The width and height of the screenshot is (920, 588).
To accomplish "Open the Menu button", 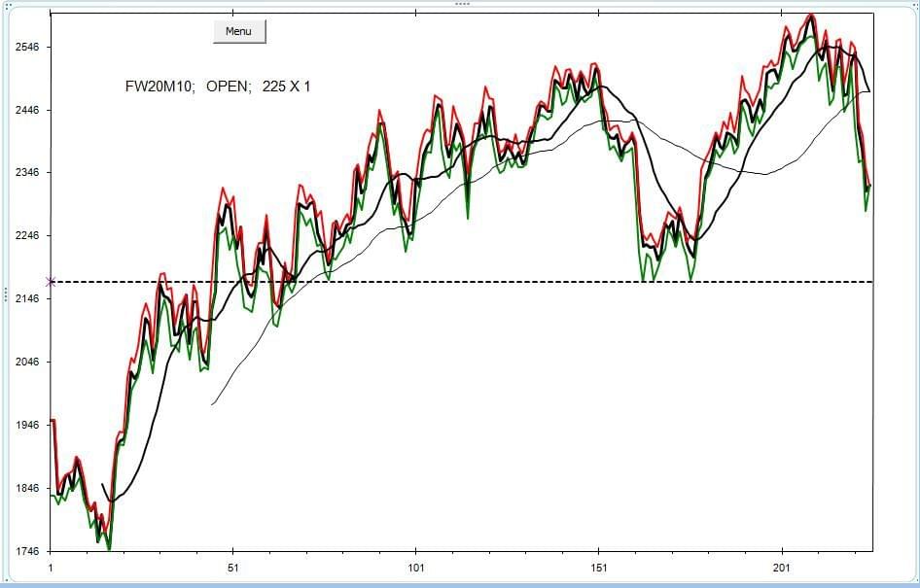I will pos(239,32).
